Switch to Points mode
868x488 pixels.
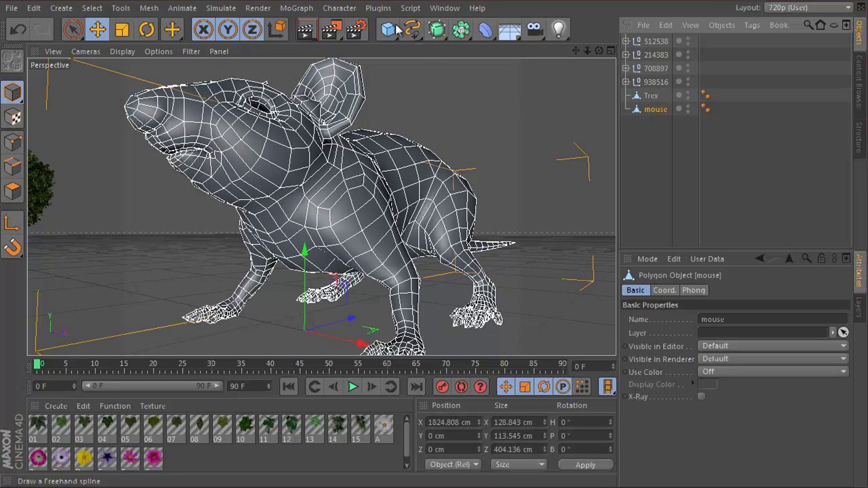coord(13,141)
